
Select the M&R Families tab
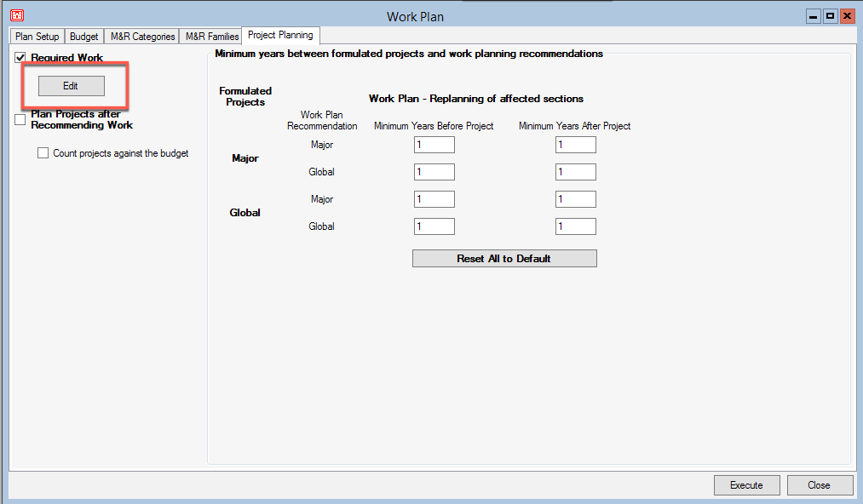pyautogui.click(x=212, y=37)
